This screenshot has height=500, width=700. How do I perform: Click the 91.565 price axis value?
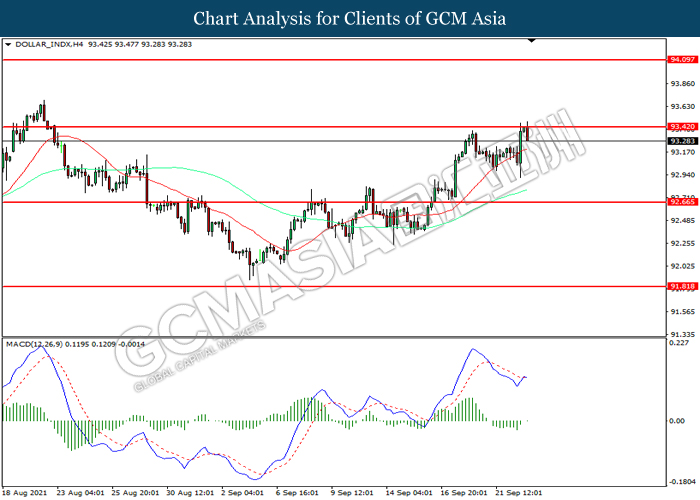[683, 312]
